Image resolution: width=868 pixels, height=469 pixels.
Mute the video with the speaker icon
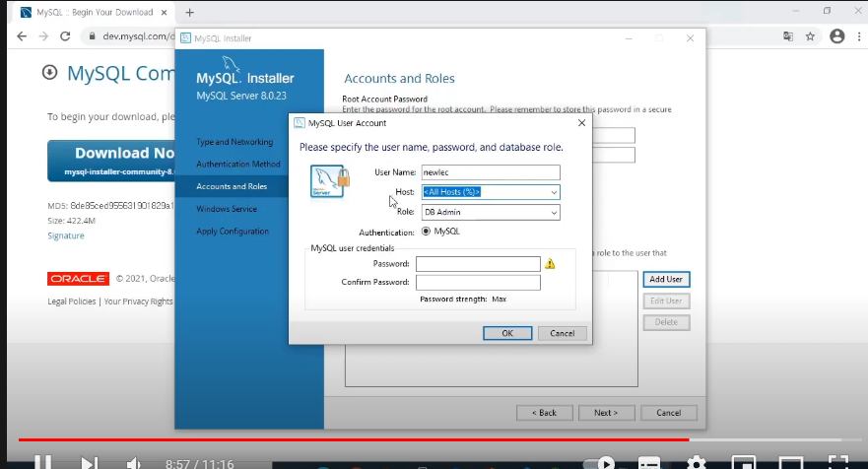(x=133, y=463)
